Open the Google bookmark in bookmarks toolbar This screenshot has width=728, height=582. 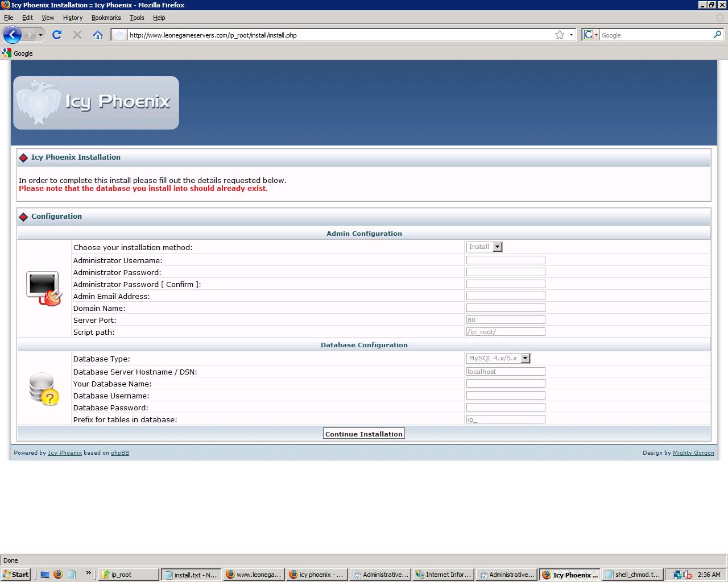click(18, 53)
